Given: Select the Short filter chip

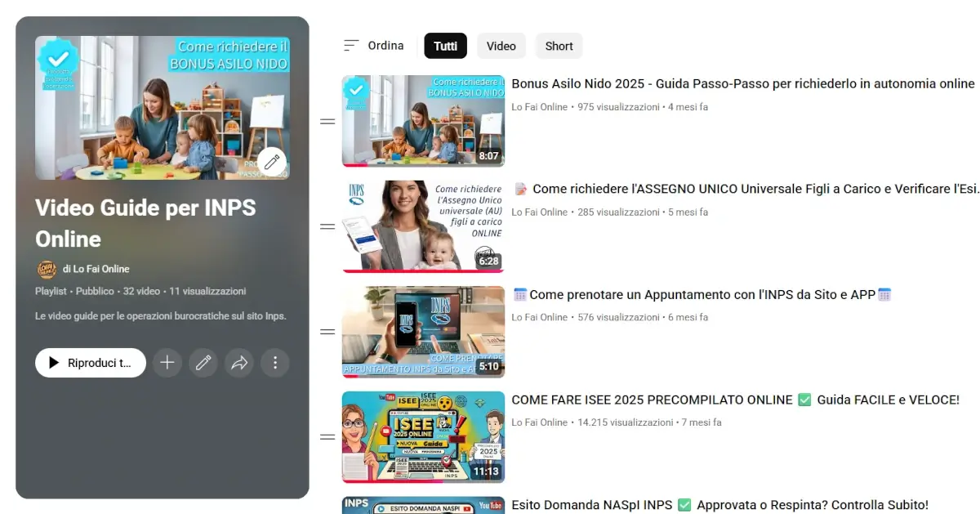Looking at the screenshot, I should click(x=559, y=46).
